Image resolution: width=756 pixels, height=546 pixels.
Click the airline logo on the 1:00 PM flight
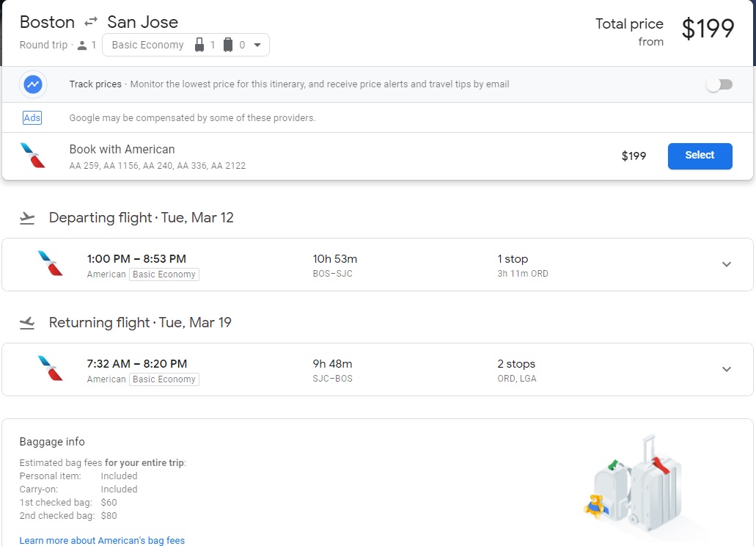tap(50, 264)
